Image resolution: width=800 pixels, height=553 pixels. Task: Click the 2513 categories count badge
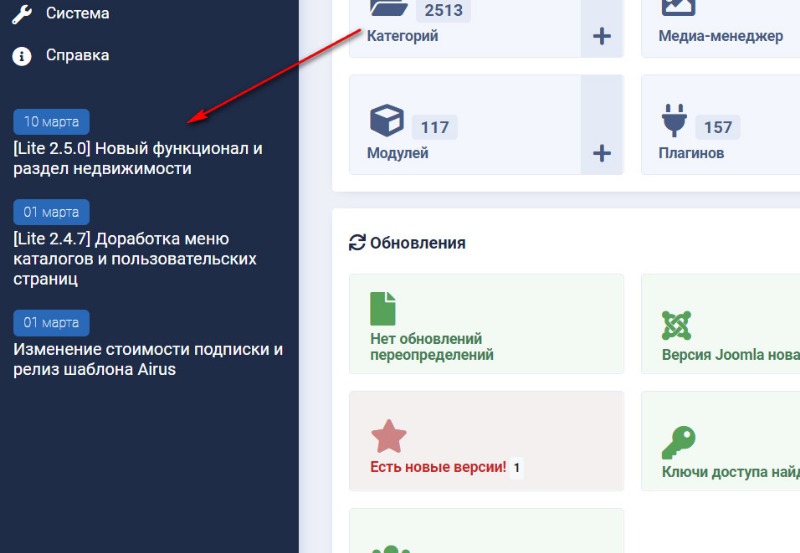(x=441, y=11)
